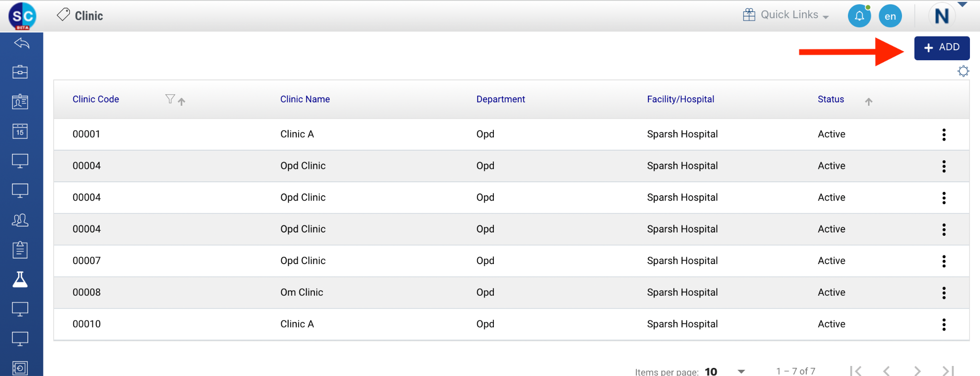This screenshot has height=376, width=980.
Task: Select the two-people group sidebar icon
Action: click(20, 220)
